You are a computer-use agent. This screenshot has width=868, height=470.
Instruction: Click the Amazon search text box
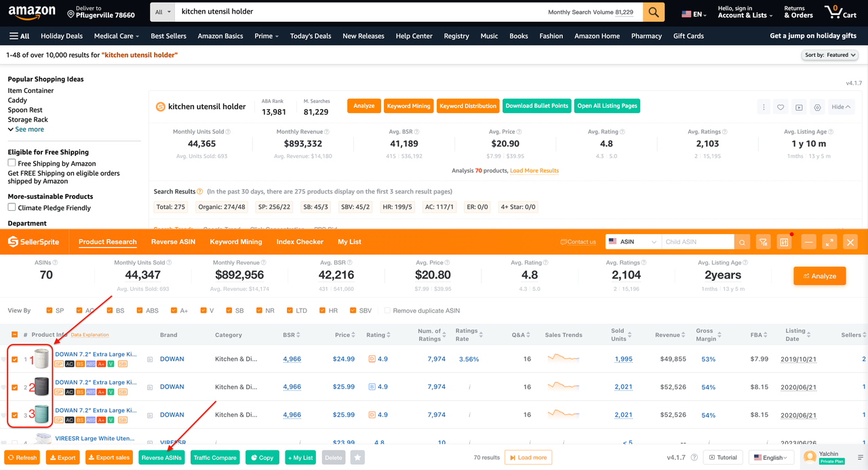tap(359, 12)
